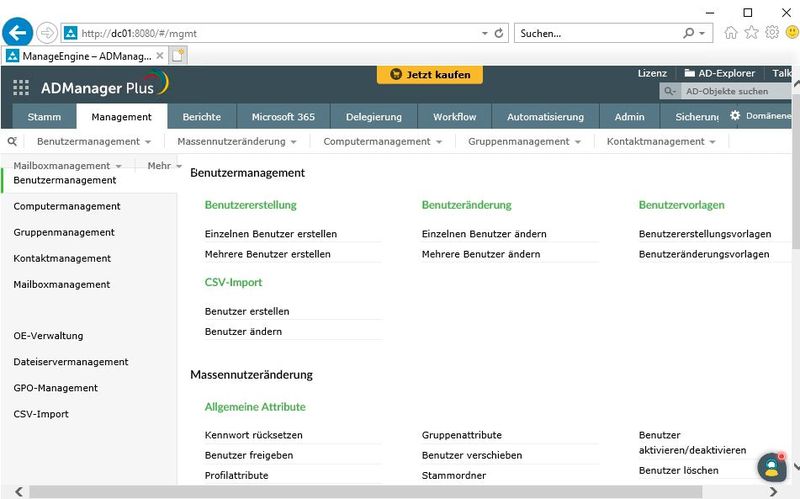Open the chat assistant avatar icon

(x=771, y=467)
